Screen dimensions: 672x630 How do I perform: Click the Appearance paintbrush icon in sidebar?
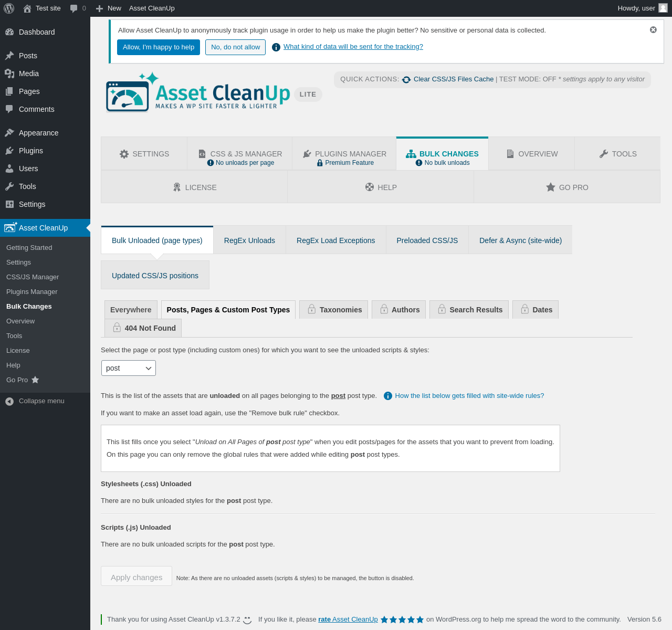pyautogui.click(x=9, y=133)
